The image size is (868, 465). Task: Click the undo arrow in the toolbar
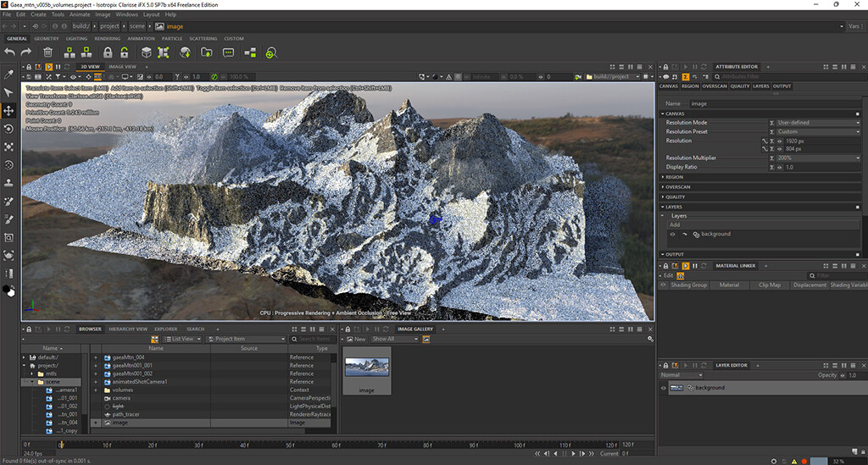[x=10, y=53]
